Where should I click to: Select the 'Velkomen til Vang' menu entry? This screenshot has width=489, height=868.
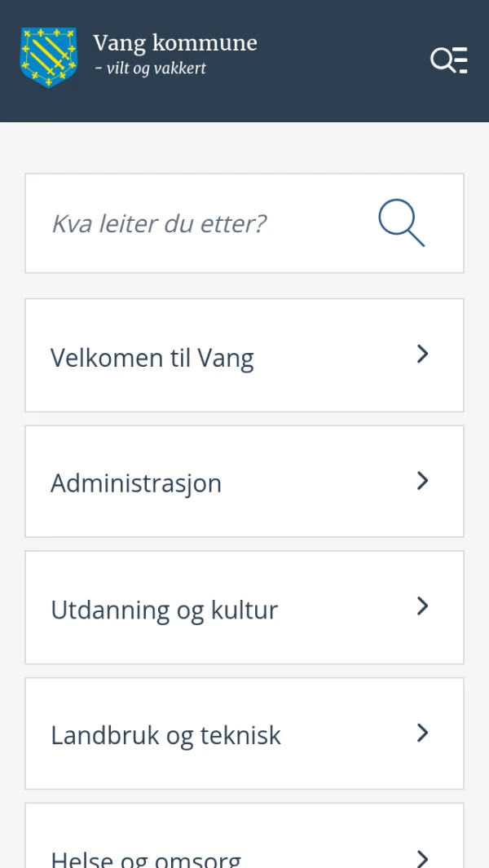152,357
